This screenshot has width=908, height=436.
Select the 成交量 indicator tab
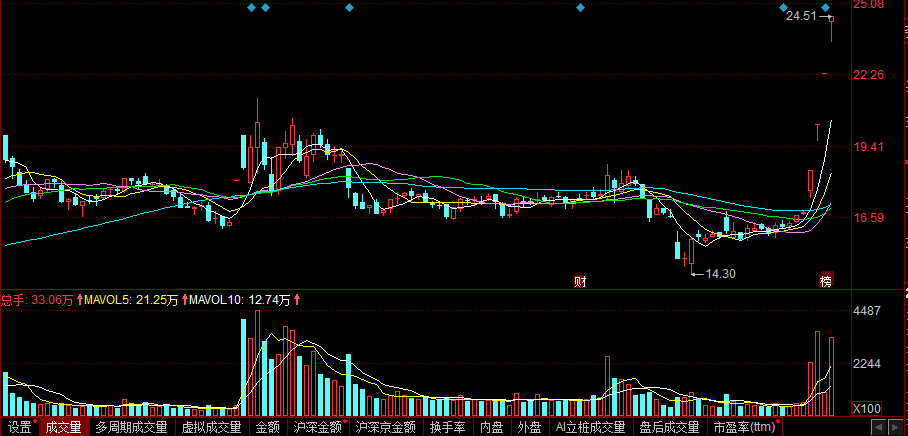[x=64, y=428]
